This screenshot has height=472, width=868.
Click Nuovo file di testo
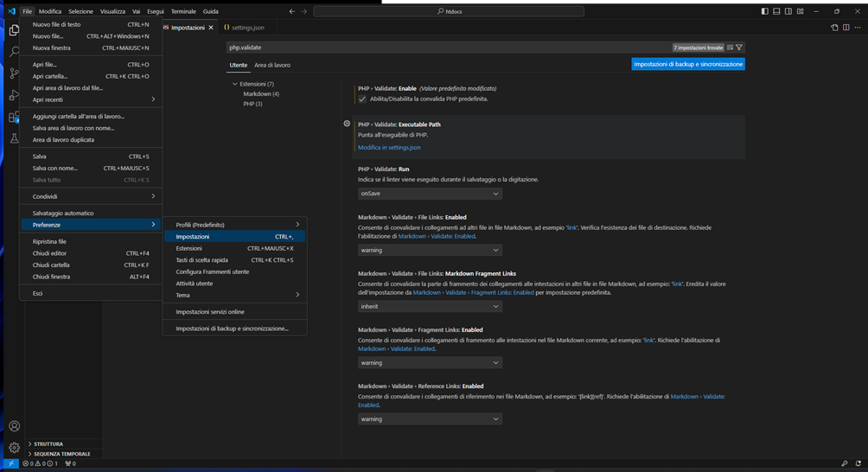coord(92,24)
